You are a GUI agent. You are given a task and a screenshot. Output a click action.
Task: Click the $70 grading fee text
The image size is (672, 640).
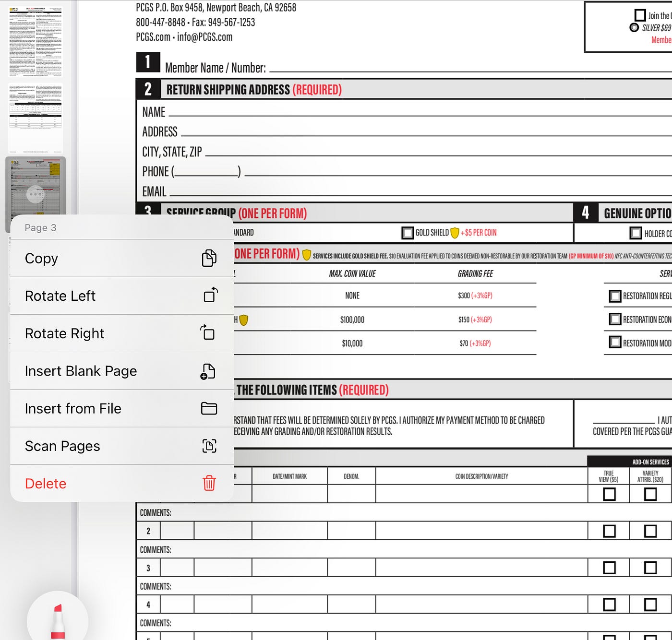(464, 344)
